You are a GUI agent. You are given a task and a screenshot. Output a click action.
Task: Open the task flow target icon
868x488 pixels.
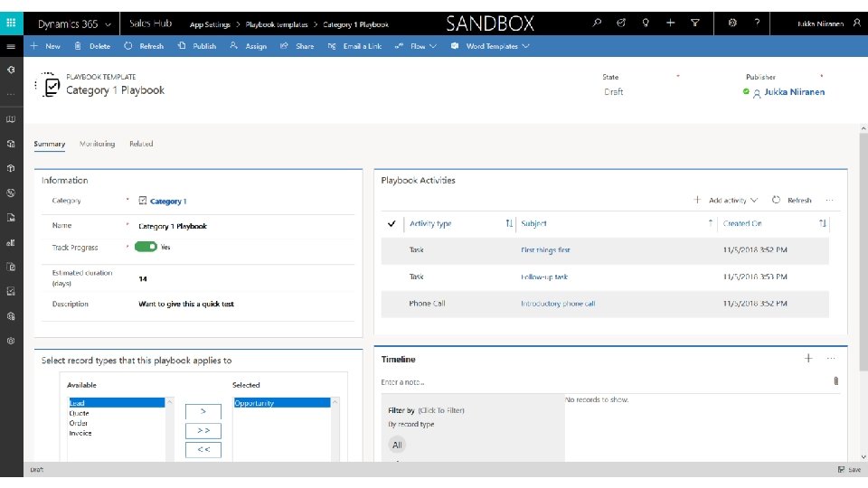tap(621, 23)
